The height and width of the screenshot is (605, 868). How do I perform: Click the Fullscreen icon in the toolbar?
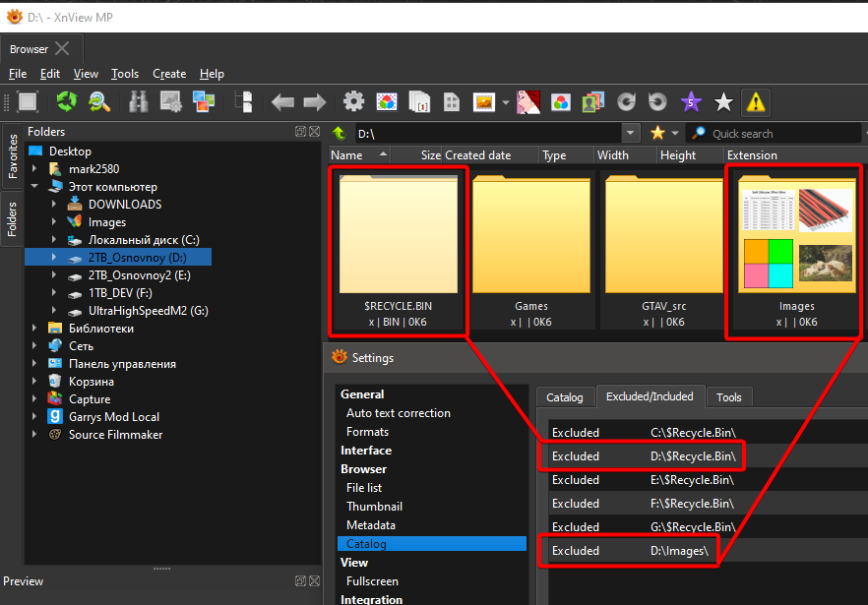[27, 101]
